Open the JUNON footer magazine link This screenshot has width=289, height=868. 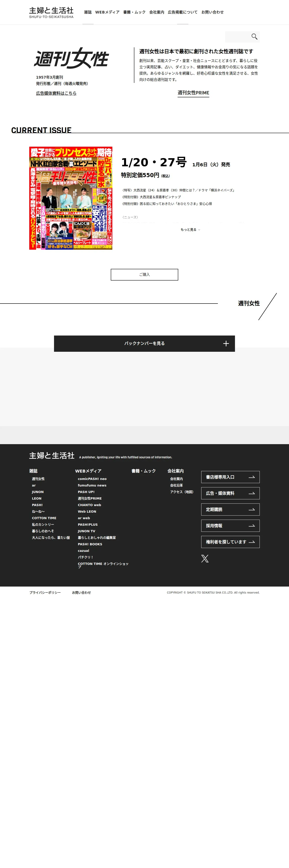[x=38, y=492]
